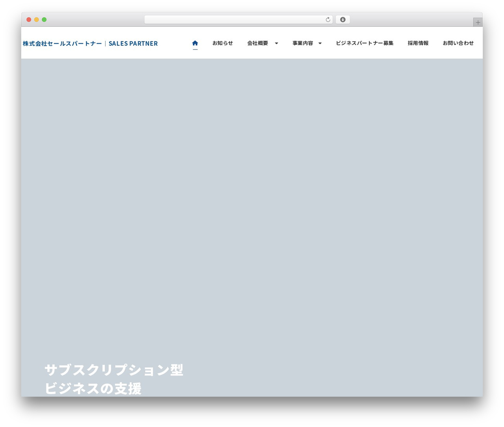This screenshot has height=427, width=504.
Task: Open the 会社概要 menu item
Action: coord(258,43)
